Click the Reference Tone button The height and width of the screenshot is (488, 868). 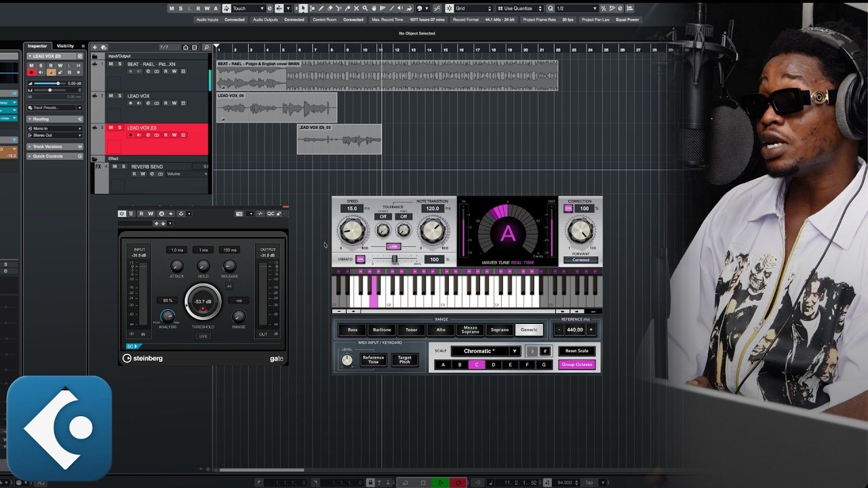(x=373, y=360)
